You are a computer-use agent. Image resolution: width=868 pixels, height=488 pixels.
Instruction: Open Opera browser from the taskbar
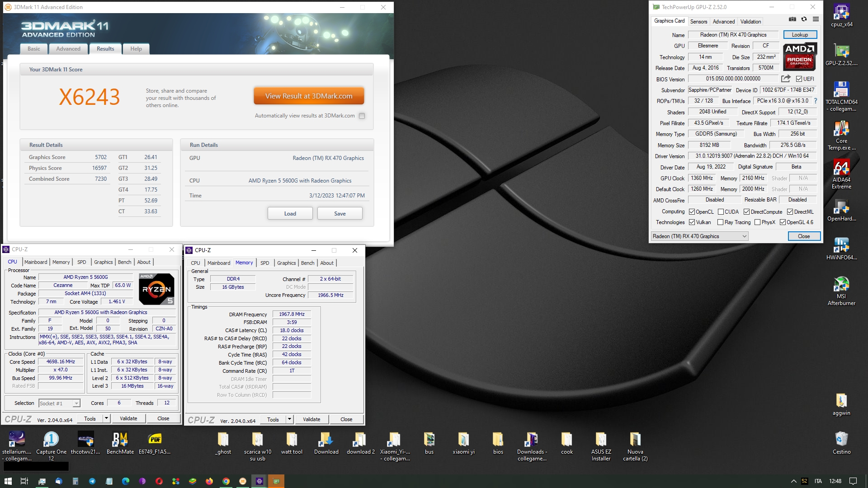159,481
